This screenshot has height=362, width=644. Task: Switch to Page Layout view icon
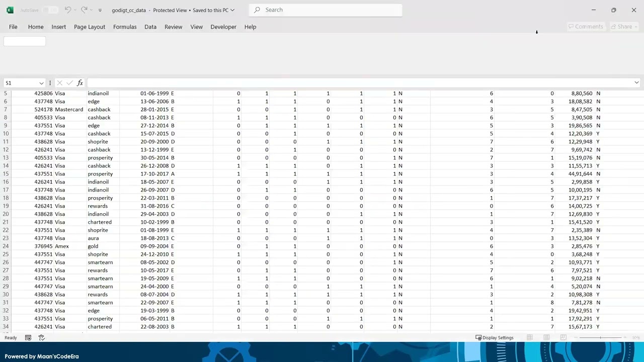[546, 338]
